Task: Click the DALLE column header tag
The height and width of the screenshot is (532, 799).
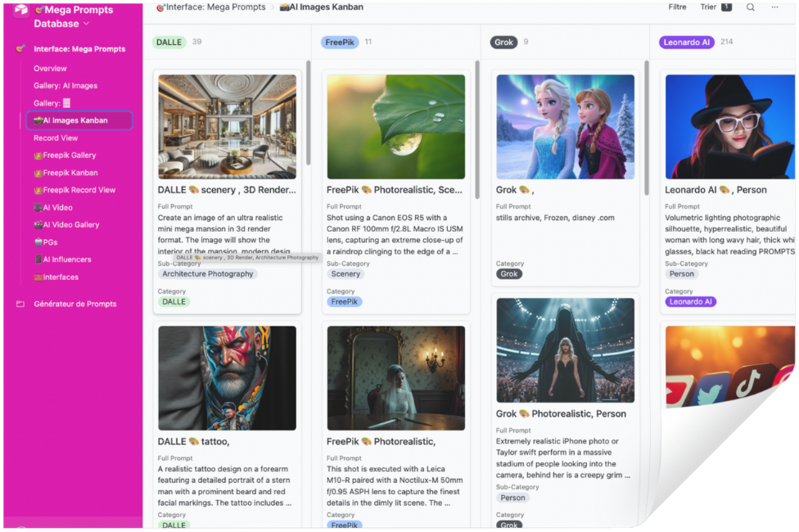Action: [169, 42]
